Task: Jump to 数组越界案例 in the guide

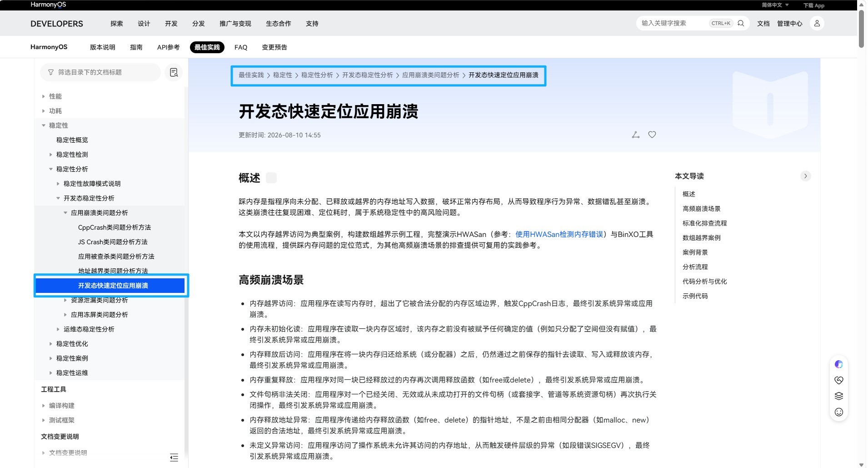Action: click(x=702, y=238)
